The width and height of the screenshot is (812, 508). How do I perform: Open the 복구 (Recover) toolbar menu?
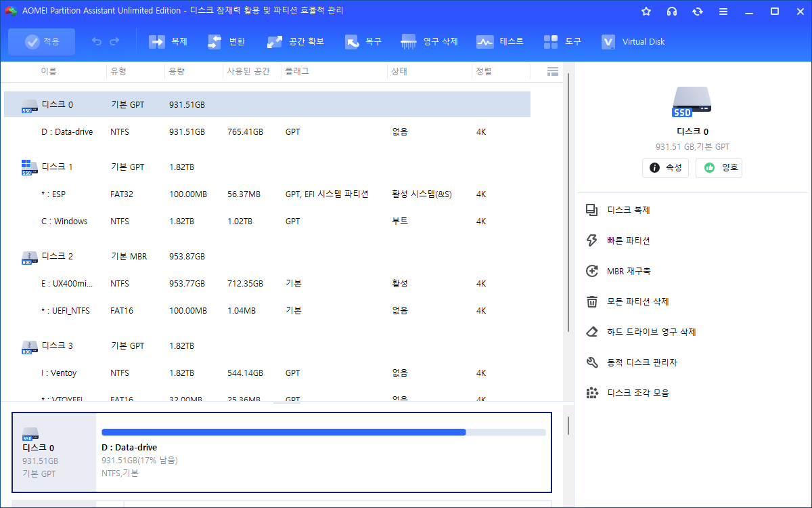363,42
